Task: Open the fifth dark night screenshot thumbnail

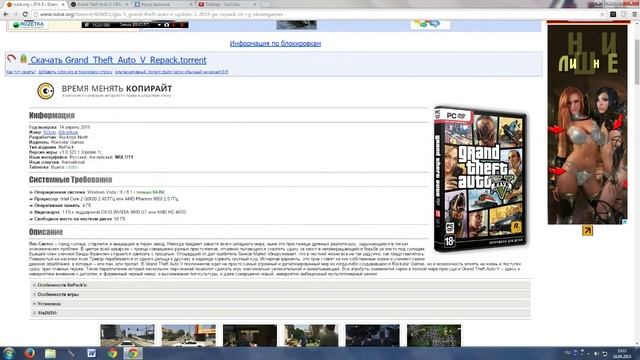Action: (x=373, y=336)
